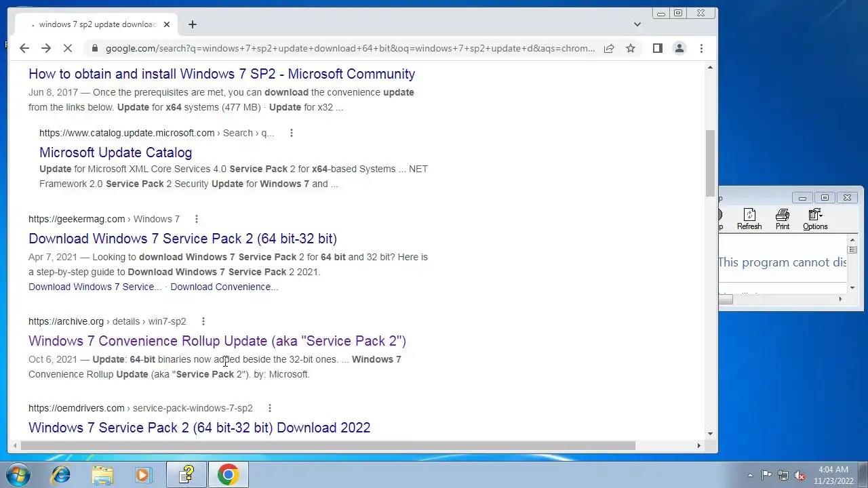The height and width of the screenshot is (488, 868).
Task: Open a new tab with the plus button
Action: [x=193, y=24]
